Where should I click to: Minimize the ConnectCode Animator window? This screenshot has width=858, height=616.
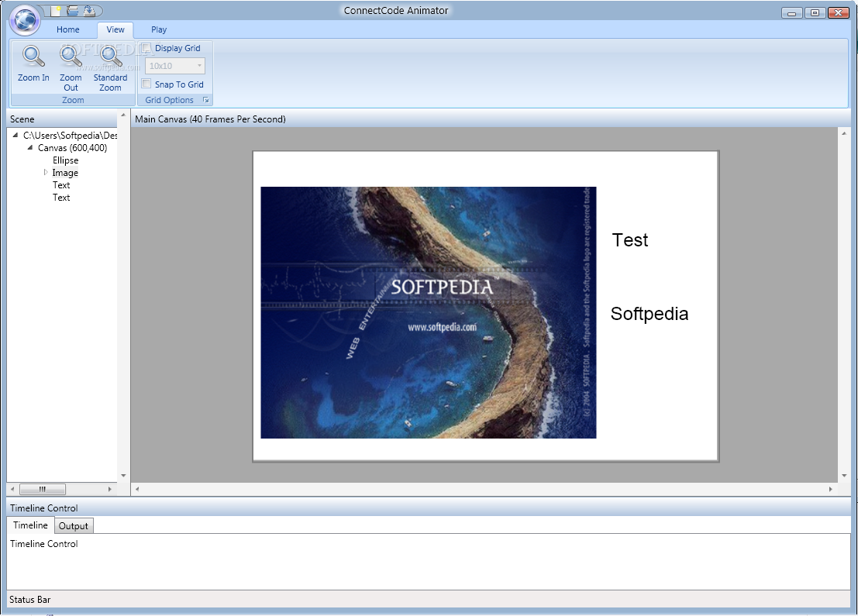pos(792,12)
